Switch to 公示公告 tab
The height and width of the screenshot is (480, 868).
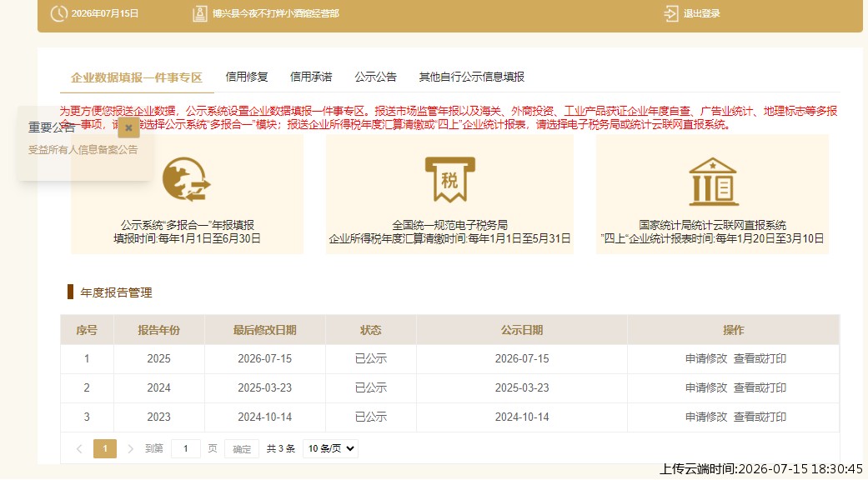click(376, 77)
